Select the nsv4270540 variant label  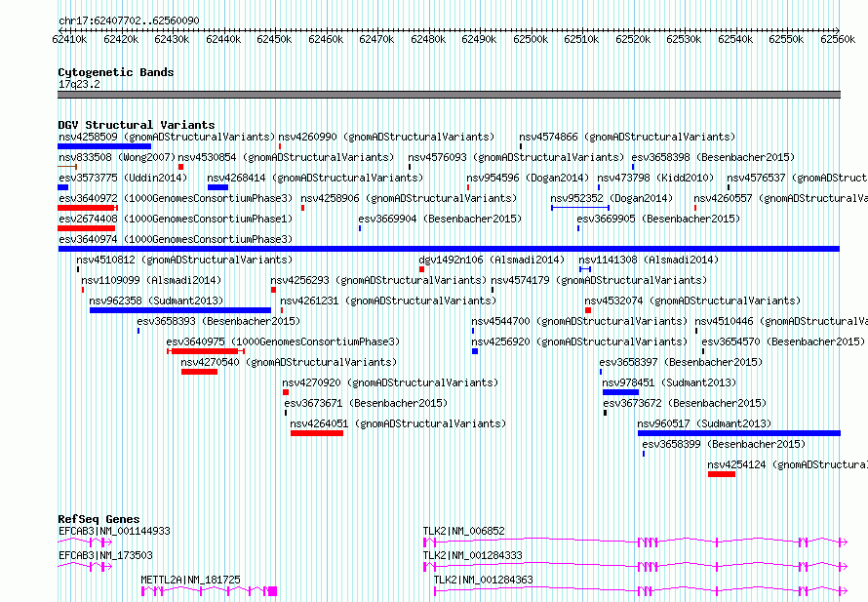pyautogui.click(x=289, y=362)
